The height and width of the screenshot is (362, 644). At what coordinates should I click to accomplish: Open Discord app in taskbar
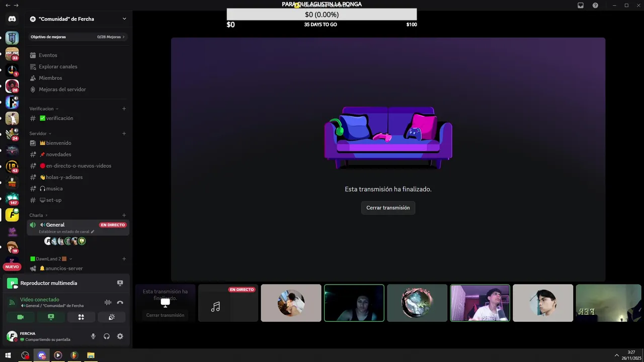coord(42,355)
